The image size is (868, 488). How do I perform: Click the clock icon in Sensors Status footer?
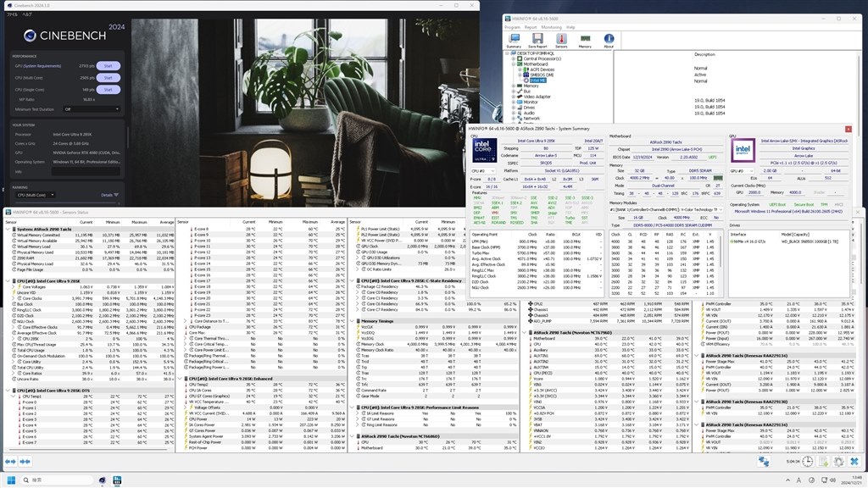coord(808,461)
